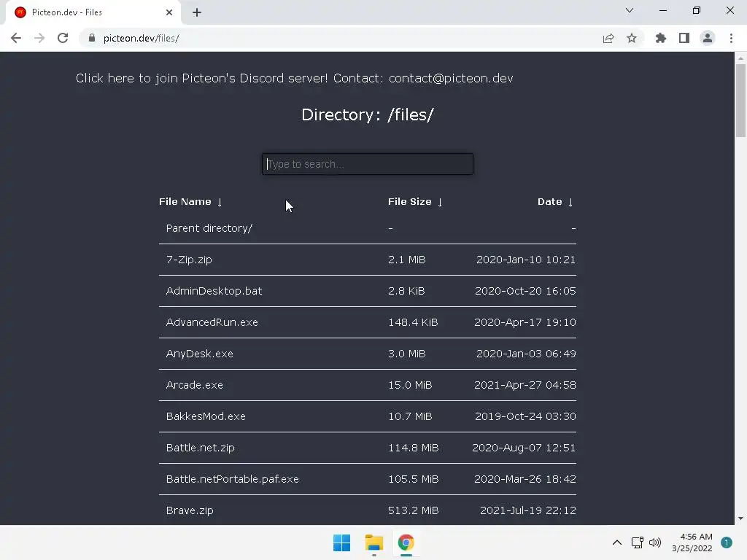Click the 114.8 MiB size cell

[414, 448]
